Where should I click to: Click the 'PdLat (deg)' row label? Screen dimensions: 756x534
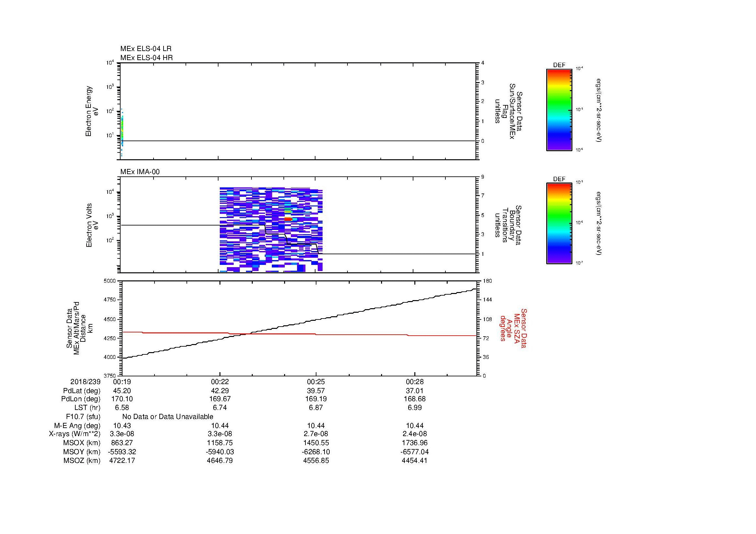pyautogui.click(x=82, y=391)
